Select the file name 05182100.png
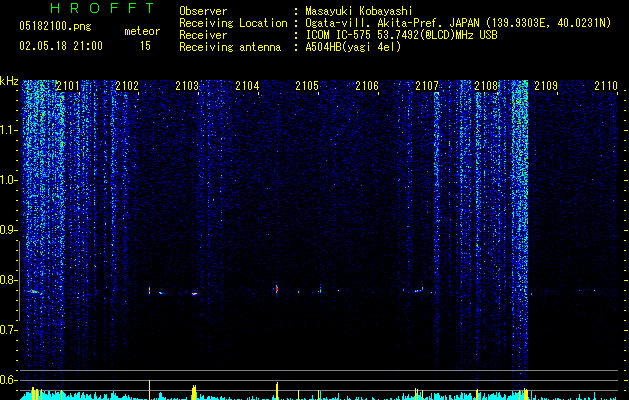The image size is (629, 400). 55,27
